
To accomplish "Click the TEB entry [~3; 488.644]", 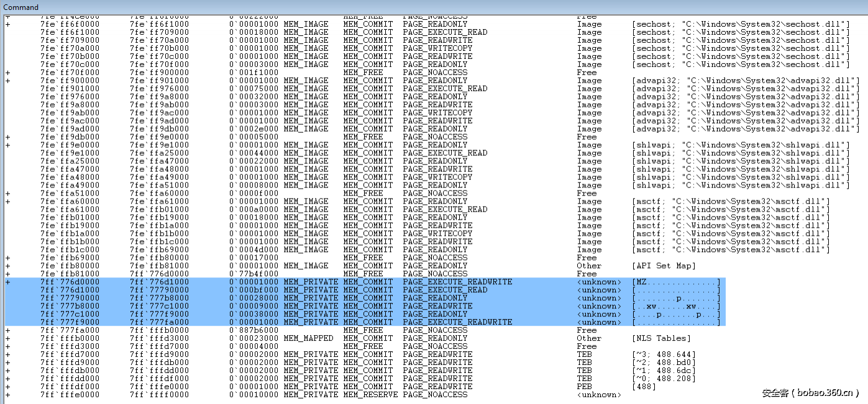I will pos(664,354).
